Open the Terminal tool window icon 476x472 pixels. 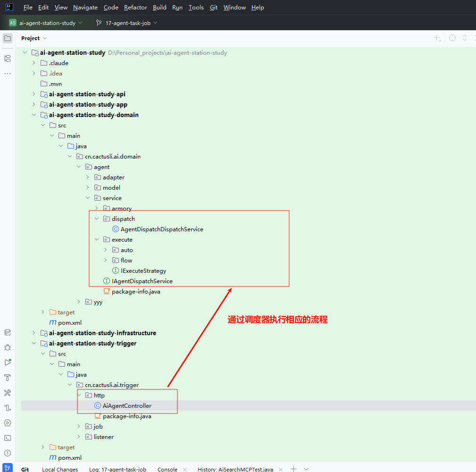(x=8, y=438)
